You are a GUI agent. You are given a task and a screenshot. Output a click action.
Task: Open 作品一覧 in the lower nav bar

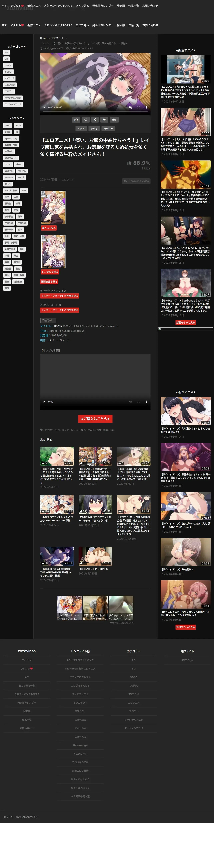[133, 25]
